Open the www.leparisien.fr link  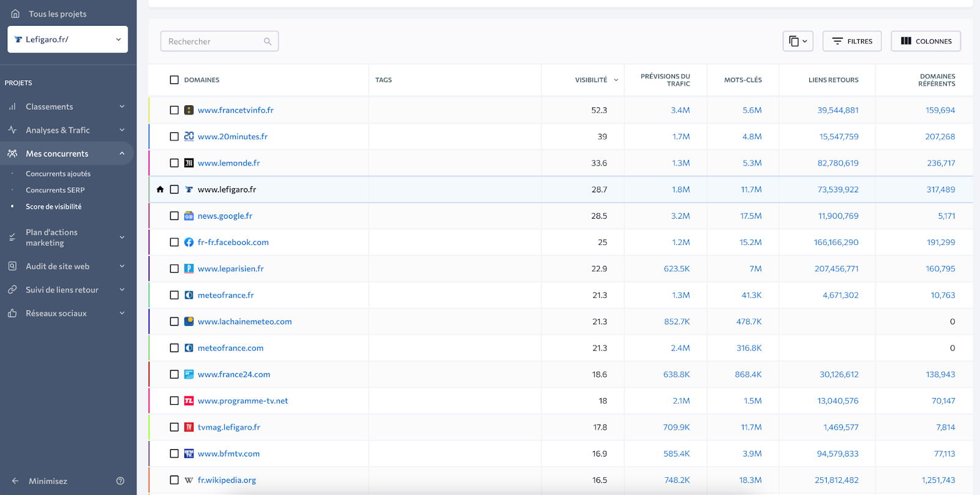pyautogui.click(x=231, y=268)
